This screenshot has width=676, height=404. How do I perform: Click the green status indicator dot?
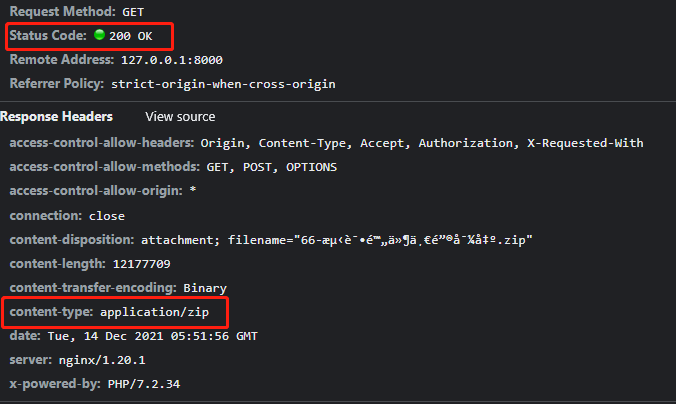coord(99,35)
